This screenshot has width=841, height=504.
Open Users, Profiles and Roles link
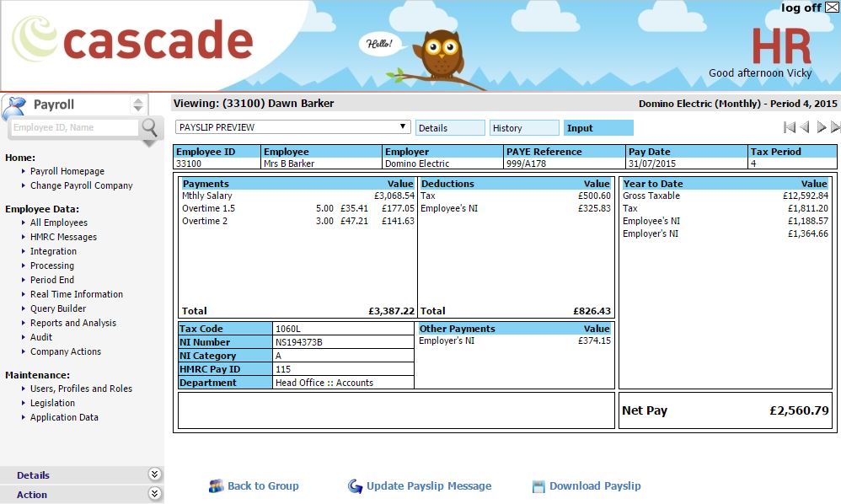click(x=81, y=389)
